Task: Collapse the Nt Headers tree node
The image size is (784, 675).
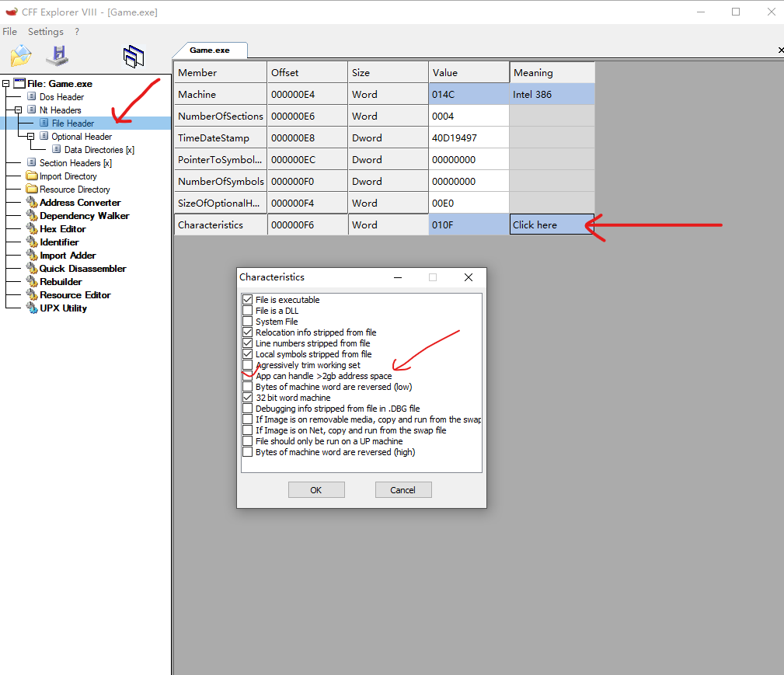Action: coord(18,110)
